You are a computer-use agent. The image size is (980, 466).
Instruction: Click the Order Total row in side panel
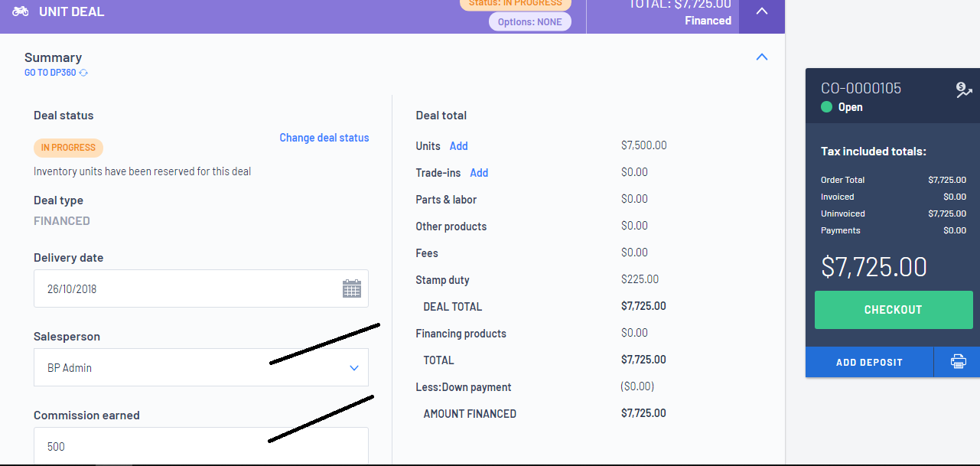point(894,180)
